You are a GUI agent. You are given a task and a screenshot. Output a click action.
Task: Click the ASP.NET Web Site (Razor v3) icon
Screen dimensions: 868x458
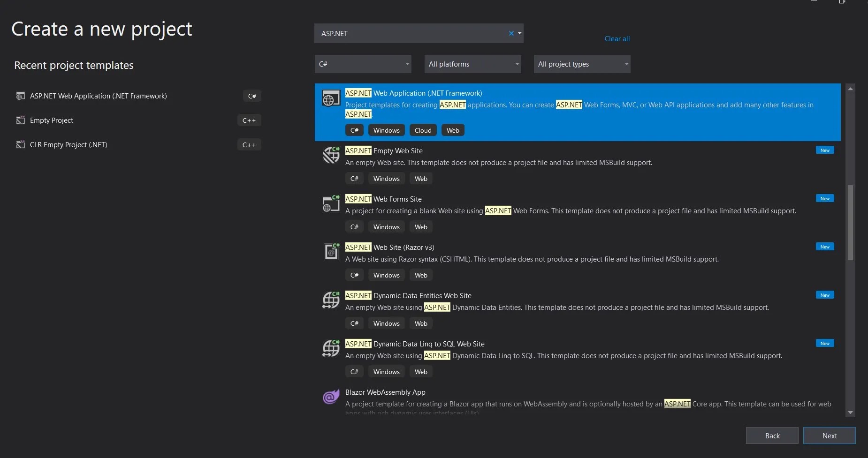tap(331, 252)
